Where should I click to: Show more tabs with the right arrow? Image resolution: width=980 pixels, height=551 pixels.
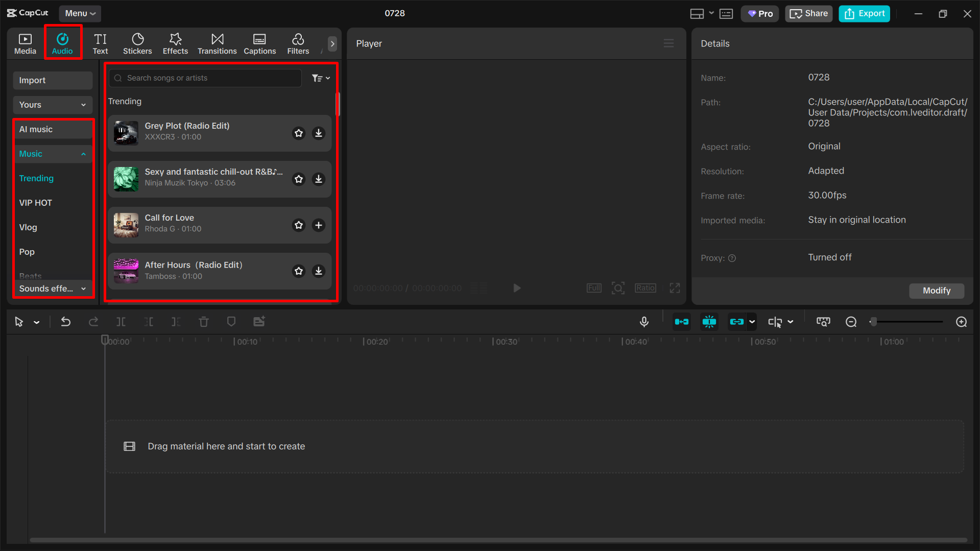(x=332, y=44)
